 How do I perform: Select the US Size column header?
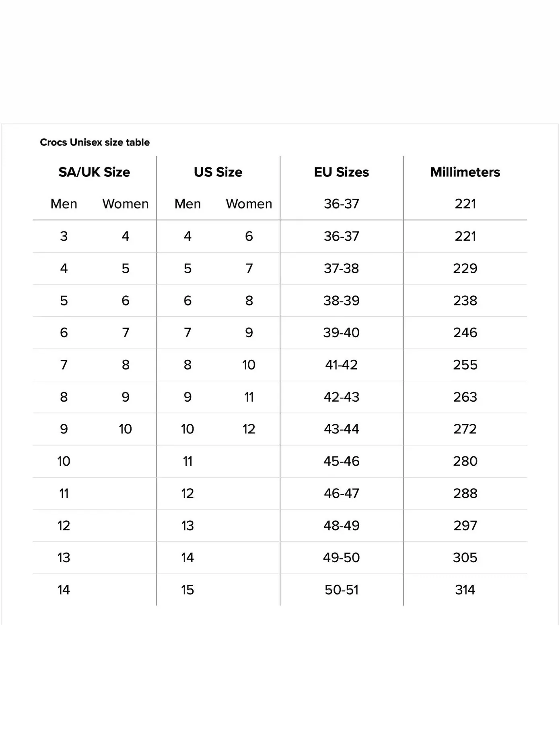218,172
